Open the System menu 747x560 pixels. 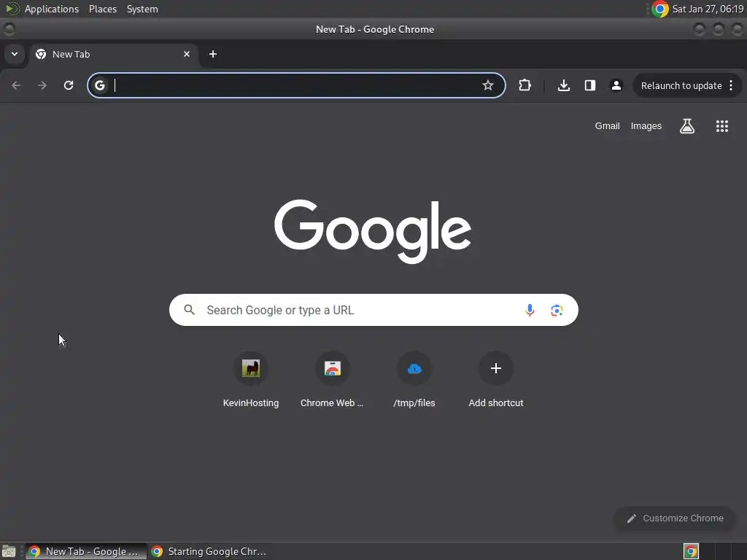click(x=142, y=9)
